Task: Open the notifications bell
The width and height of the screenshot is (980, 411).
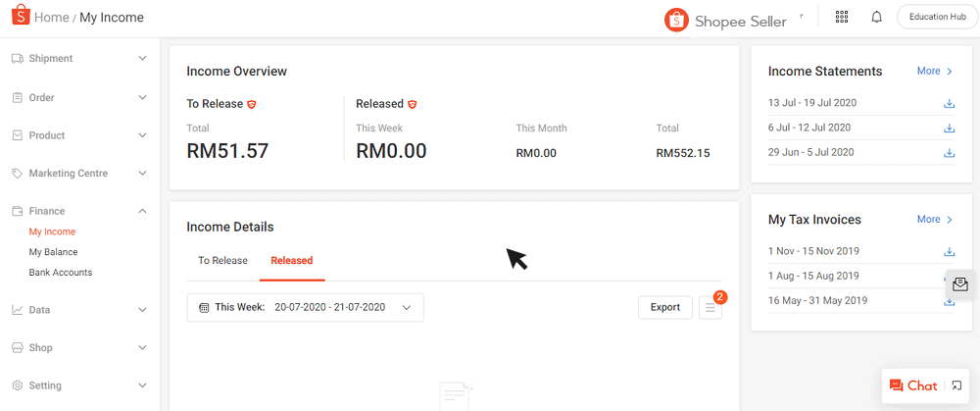Action: tap(877, 18)
